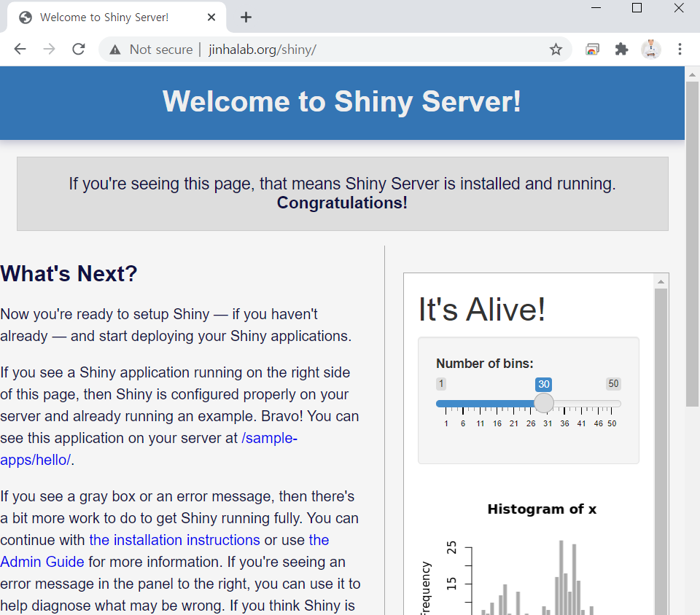The width and height of the screenshot is (700, 615).
Task: Close the Welcome to Shiny Server tab
Action: pos(212,17)
